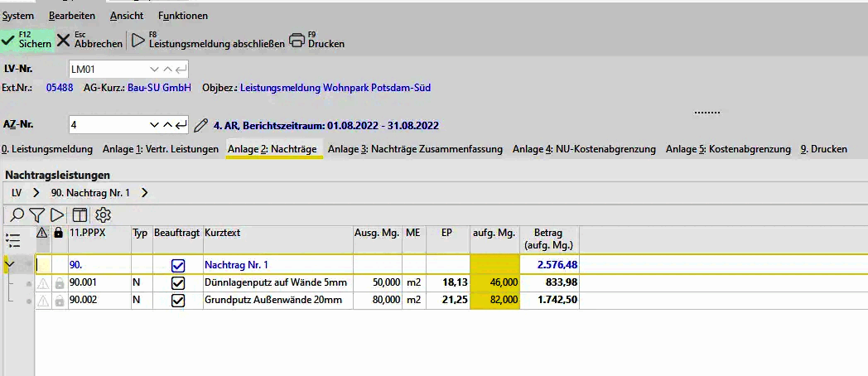Toggle Beauftragt checkbox for Nachtrag Nr. 1
868x376 pixels.
(x=177, y=266)
